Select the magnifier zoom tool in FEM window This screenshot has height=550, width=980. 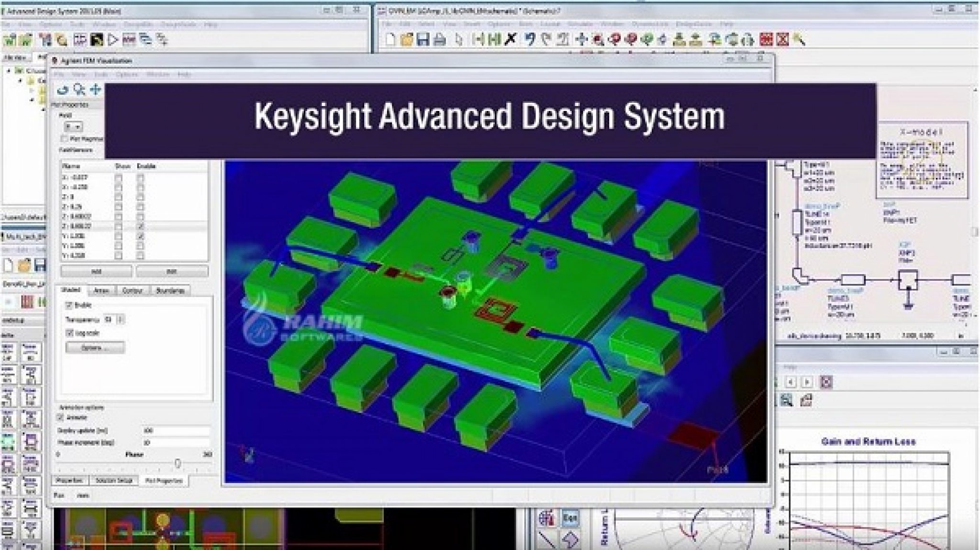coord(79,89)
